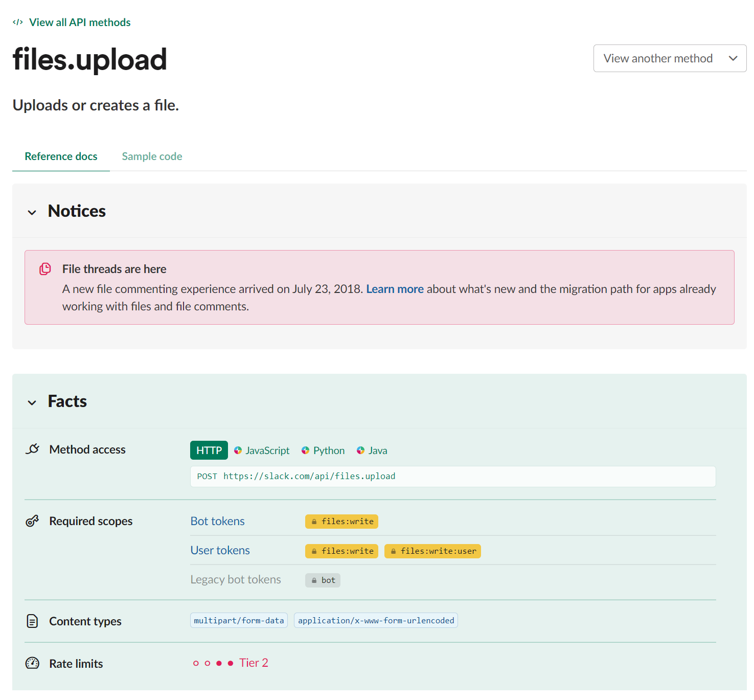754x700 pixels.
Task: Click the multipart/form-data content type tag
Action: pos(239,620)
